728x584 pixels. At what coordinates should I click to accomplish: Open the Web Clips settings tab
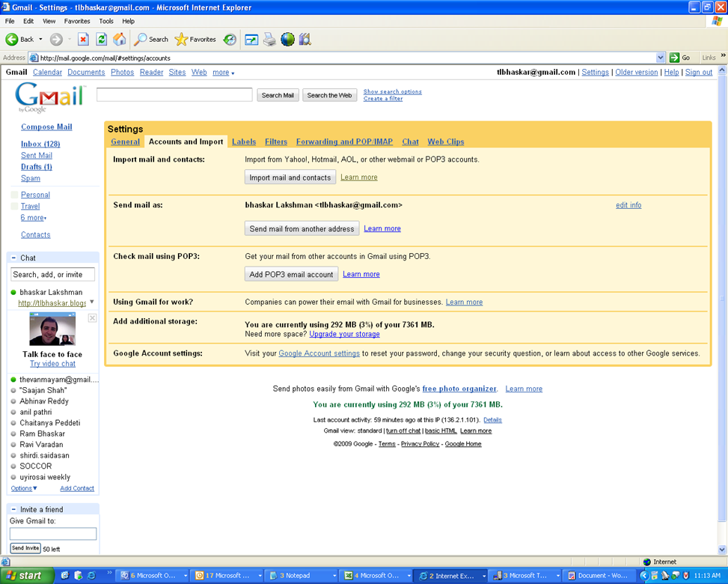446,142
